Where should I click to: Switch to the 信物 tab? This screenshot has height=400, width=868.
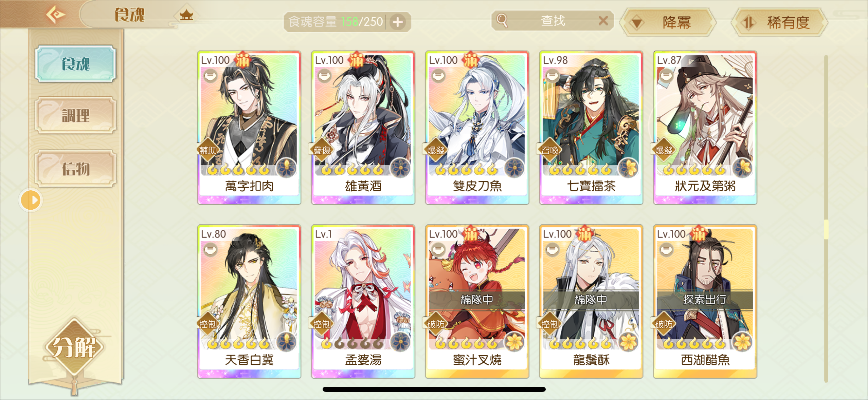pos(75,169)
